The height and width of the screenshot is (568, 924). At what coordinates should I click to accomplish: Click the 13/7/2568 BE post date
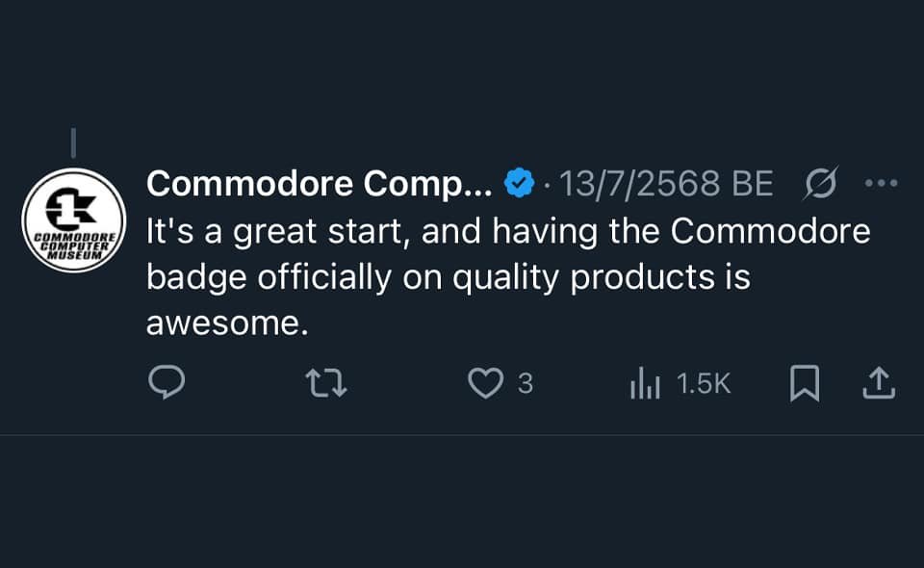666,184
